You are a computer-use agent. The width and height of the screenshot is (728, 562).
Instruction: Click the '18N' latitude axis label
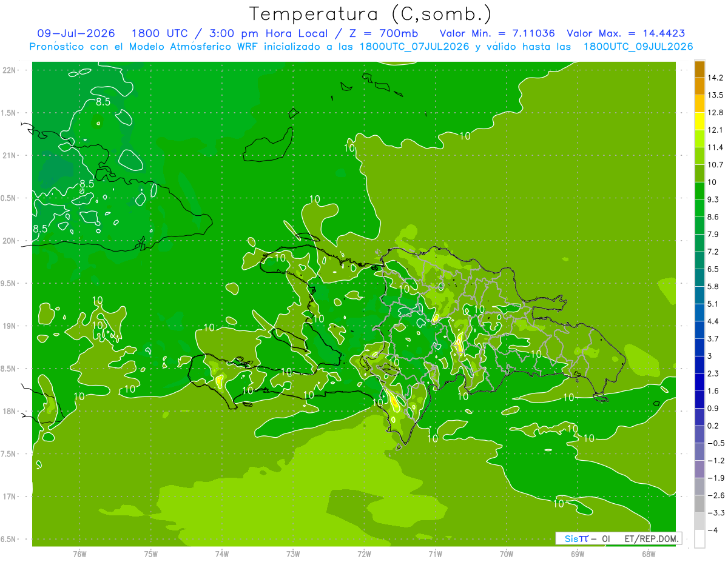point(10,411)
